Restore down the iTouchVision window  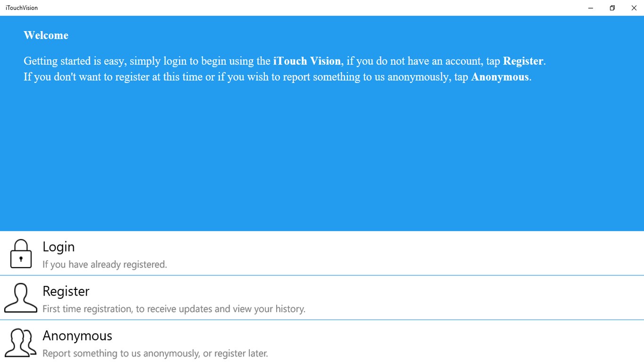612,8
